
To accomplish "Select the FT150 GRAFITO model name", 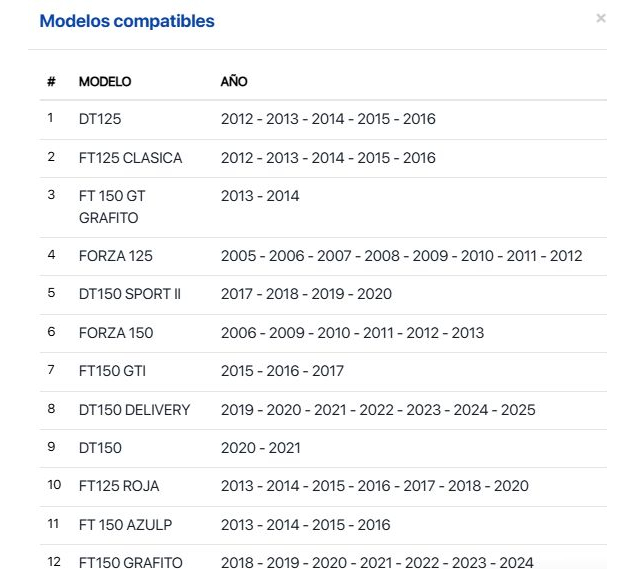I will (130, 562).
